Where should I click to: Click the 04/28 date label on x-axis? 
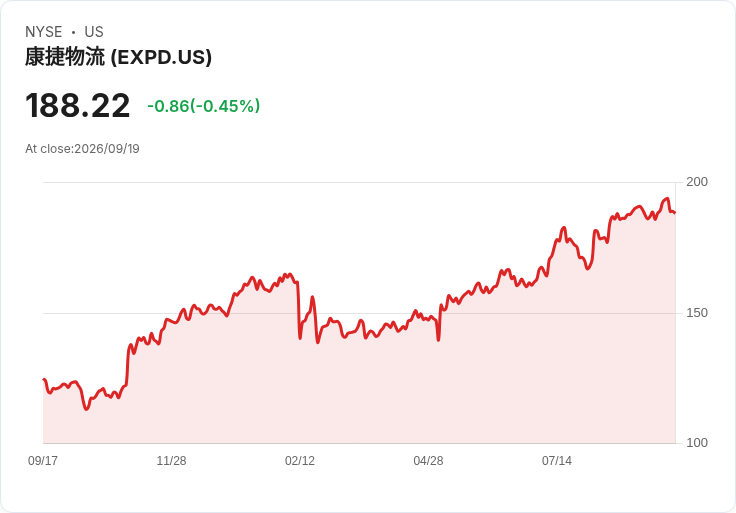pos(428,460)
